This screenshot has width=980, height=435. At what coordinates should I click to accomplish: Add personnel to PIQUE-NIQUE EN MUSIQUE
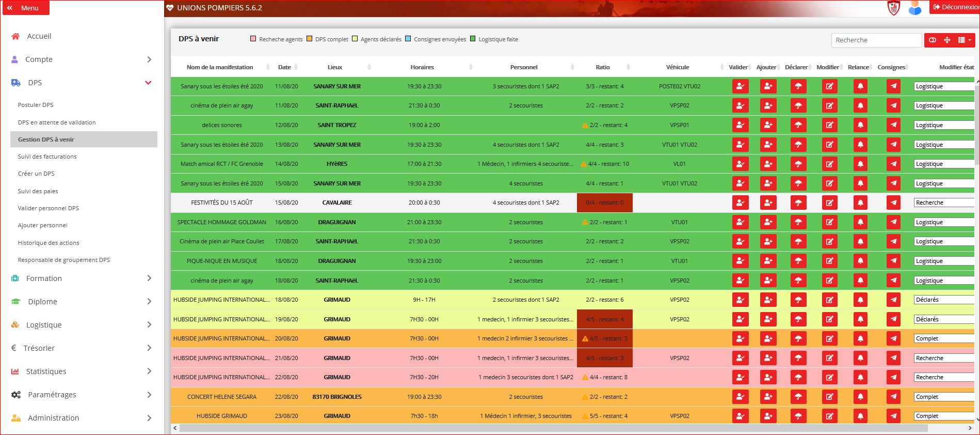coord(768,261)
